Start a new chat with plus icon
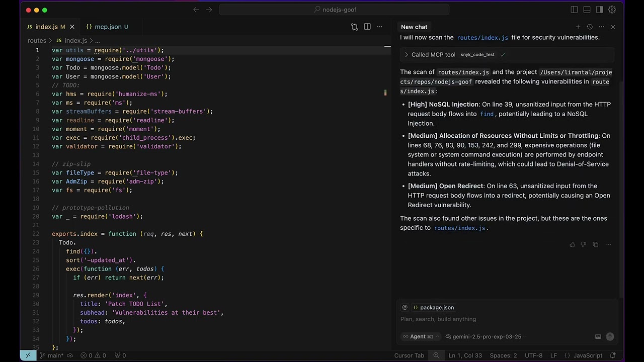The image size is (644, 362). [578, 27]
